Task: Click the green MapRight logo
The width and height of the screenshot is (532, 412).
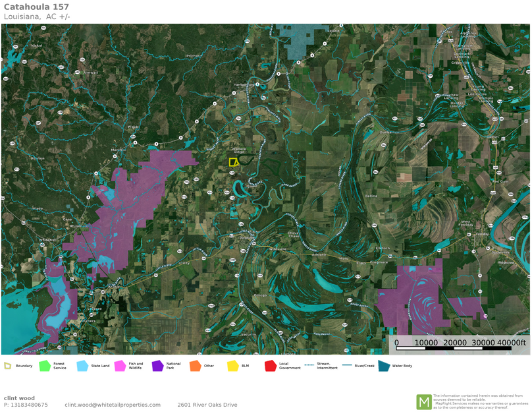Action: coord(423,401)
